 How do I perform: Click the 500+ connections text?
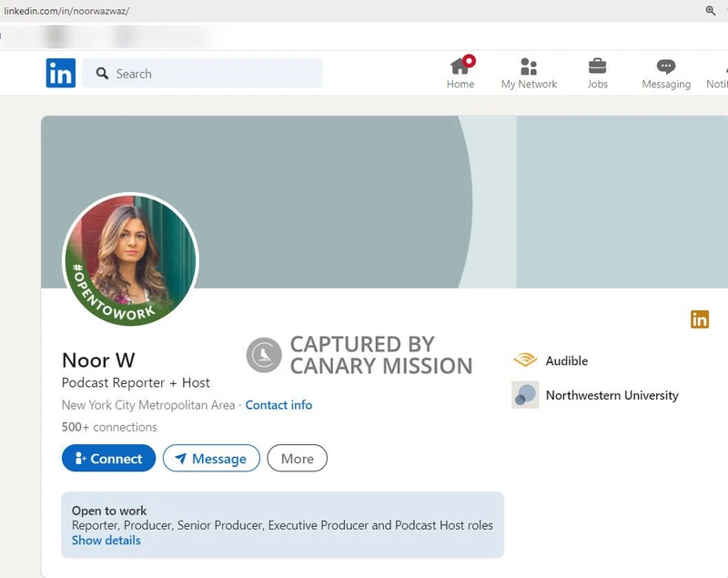pyautogui.click(x=109, y=427)
